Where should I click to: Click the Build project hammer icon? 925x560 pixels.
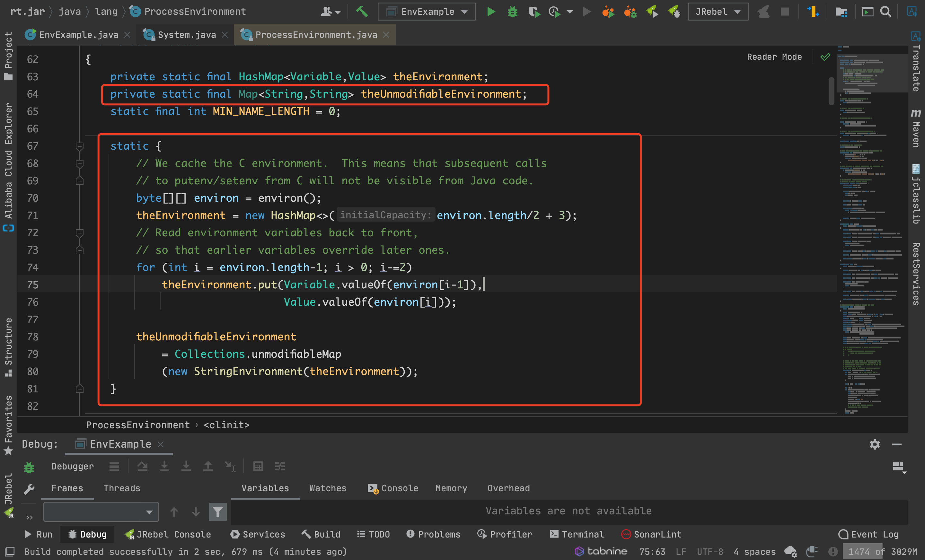(x=362, y=12)
